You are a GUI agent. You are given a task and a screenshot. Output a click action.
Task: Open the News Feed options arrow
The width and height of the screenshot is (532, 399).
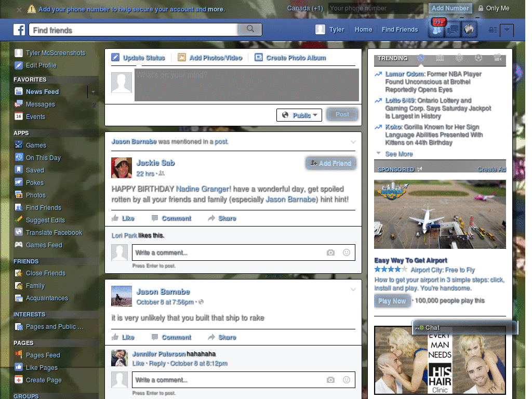[x=93, y=91]
